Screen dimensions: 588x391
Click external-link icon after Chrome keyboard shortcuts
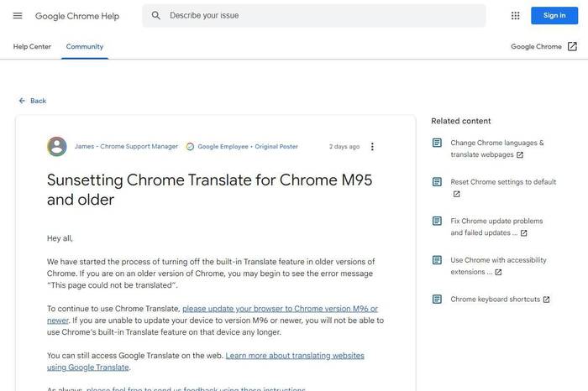[546, 300]
